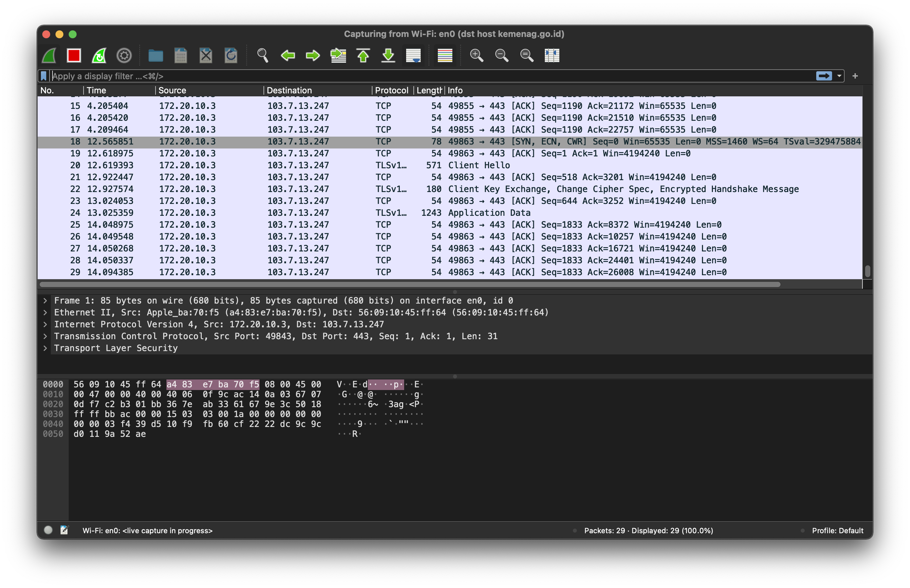Go to the first packet
This screenshot has height=588, width=910.
363,56
